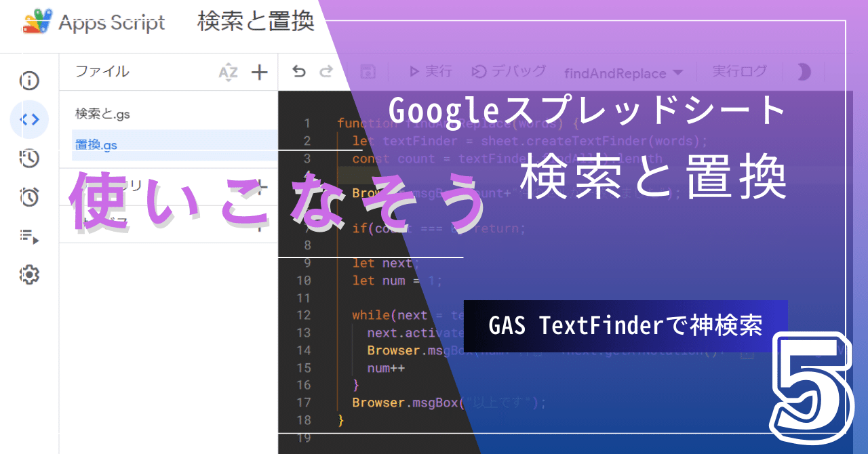Select the Editor code icon in sidebar
The width and height of the screenshot is (868, 454).
click(x=29, y=119)
